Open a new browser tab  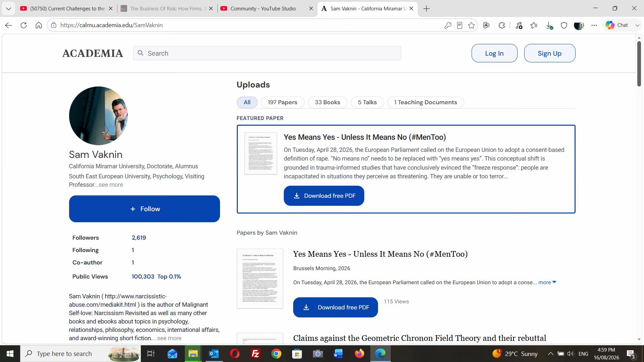427,8
